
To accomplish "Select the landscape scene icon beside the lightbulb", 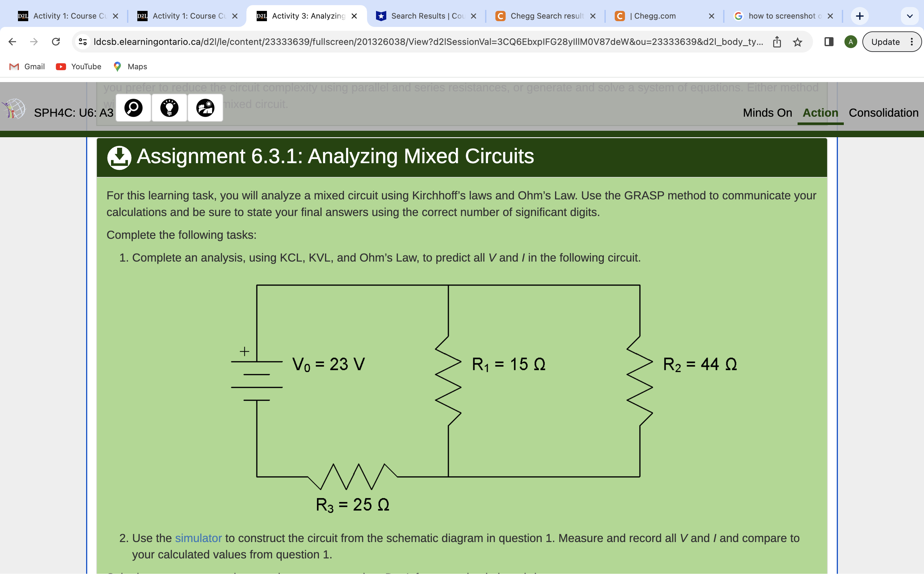I will coord(205,108).
